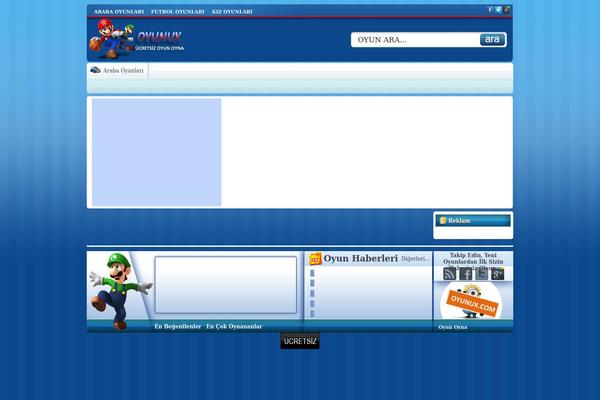The width and height of the screenshot is (600, 400).
Task: Click the Reklam panel header
Action: 473,220
